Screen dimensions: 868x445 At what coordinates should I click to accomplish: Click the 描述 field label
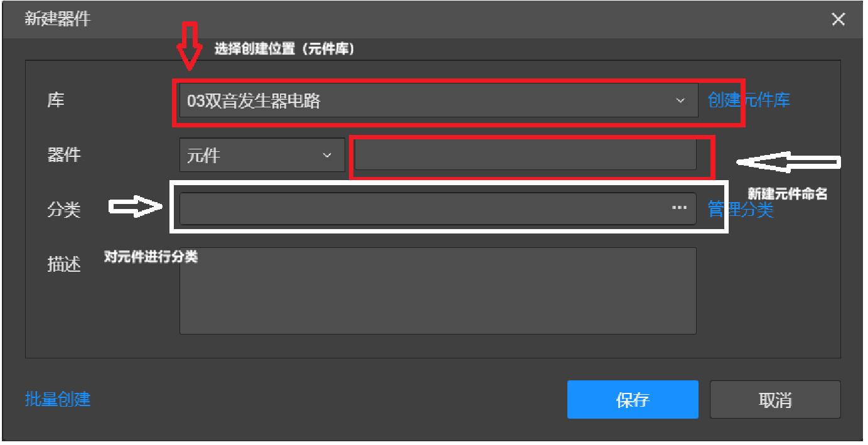[64, 264]
